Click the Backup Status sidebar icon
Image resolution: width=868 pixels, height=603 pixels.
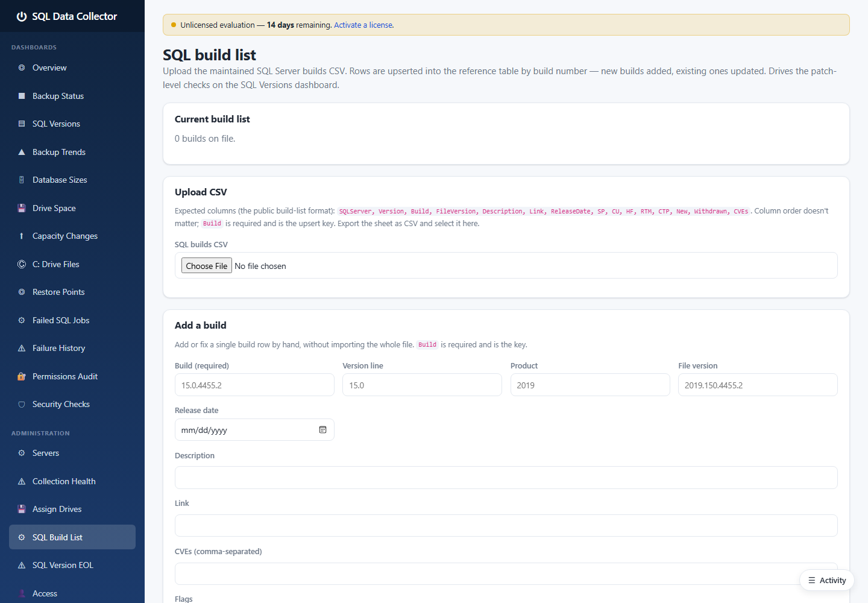(x=22, y=96)
